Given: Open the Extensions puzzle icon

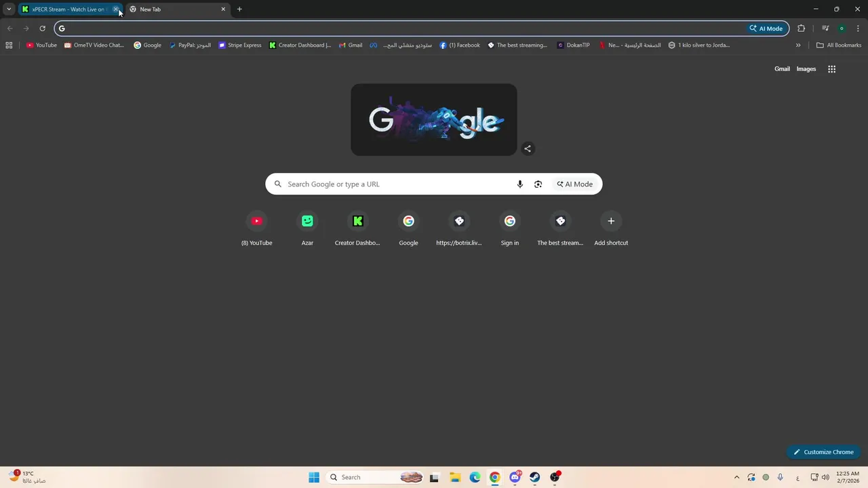Looking at the screenshot, I should [802, 28].
